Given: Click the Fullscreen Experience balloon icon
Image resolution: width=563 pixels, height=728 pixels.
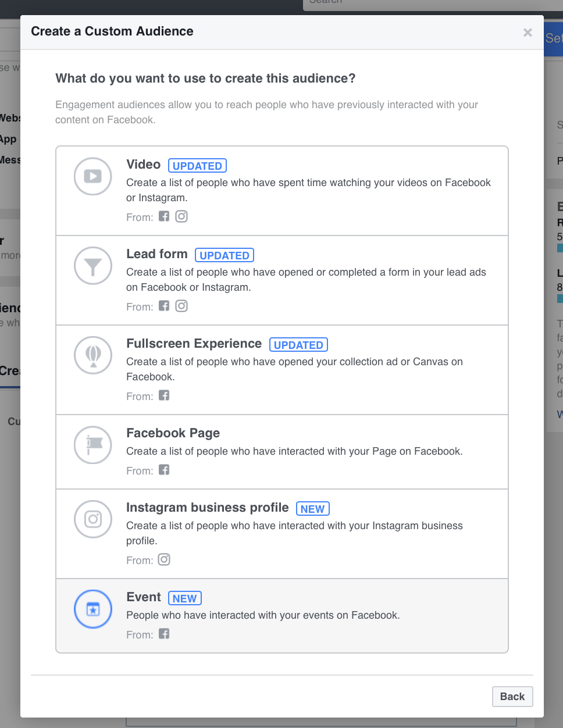Looking at the screenshot, I should (93, 355).
